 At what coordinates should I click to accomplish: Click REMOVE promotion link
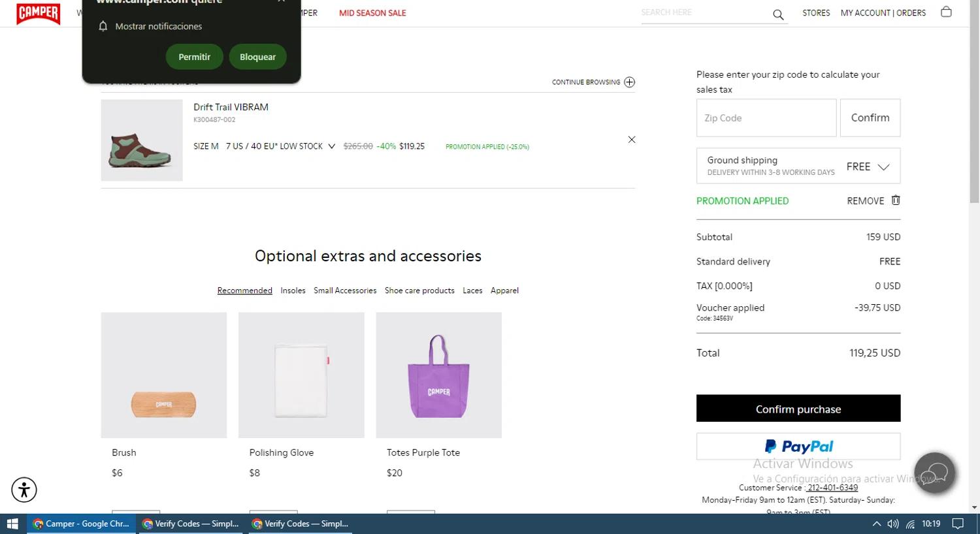pos(866,201)
